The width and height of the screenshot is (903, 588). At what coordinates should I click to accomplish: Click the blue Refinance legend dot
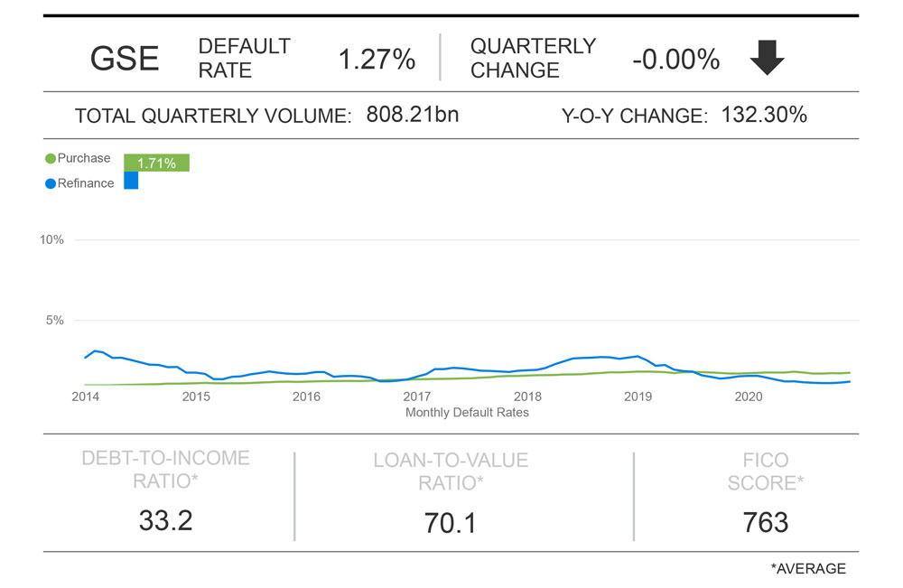point(51,184)
